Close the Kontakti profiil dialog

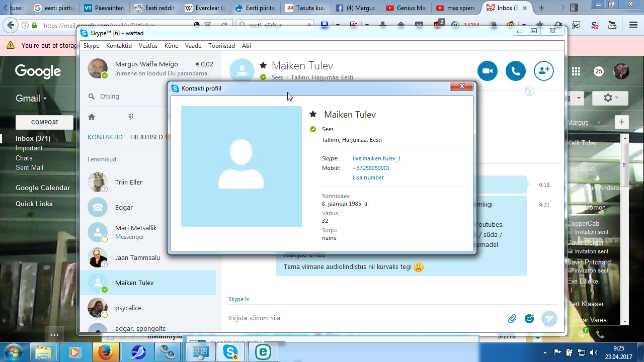click(462, 86)
